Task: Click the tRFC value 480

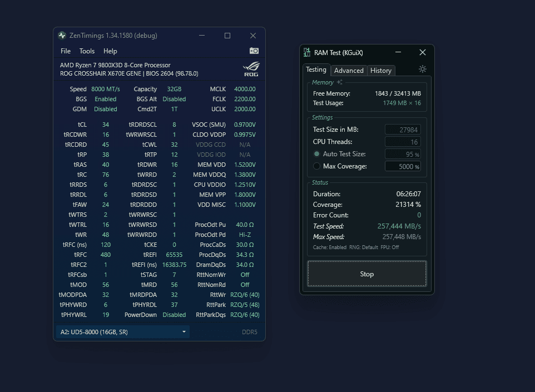Action: click(x=106, y=255)
